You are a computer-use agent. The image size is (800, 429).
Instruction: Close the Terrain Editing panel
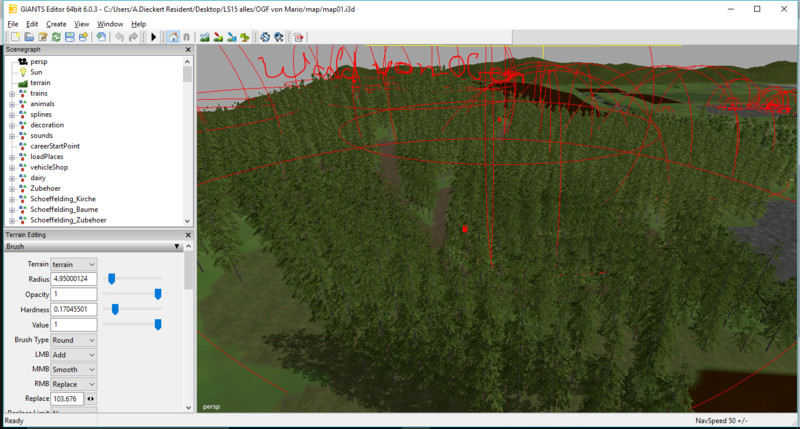coord(189,234)
